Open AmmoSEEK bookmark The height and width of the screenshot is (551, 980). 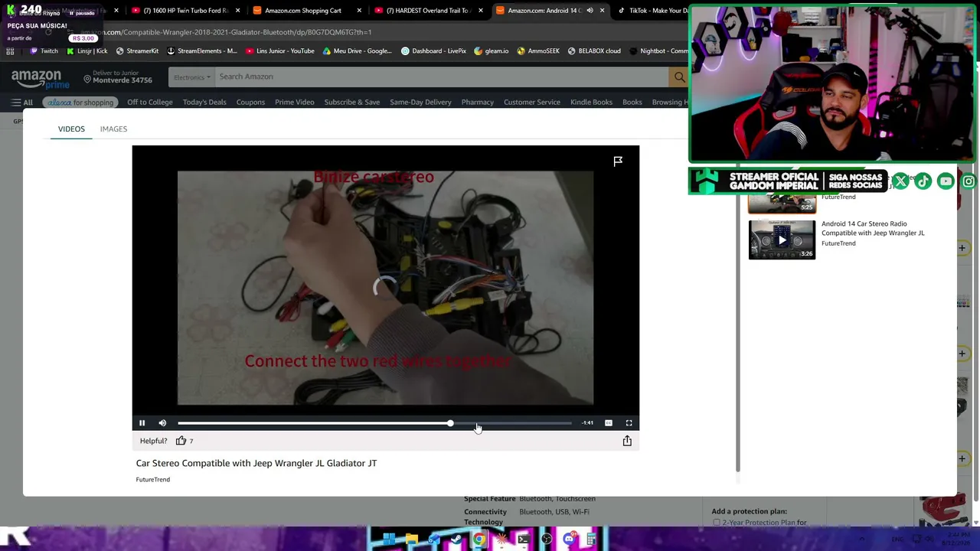[538, 51]
